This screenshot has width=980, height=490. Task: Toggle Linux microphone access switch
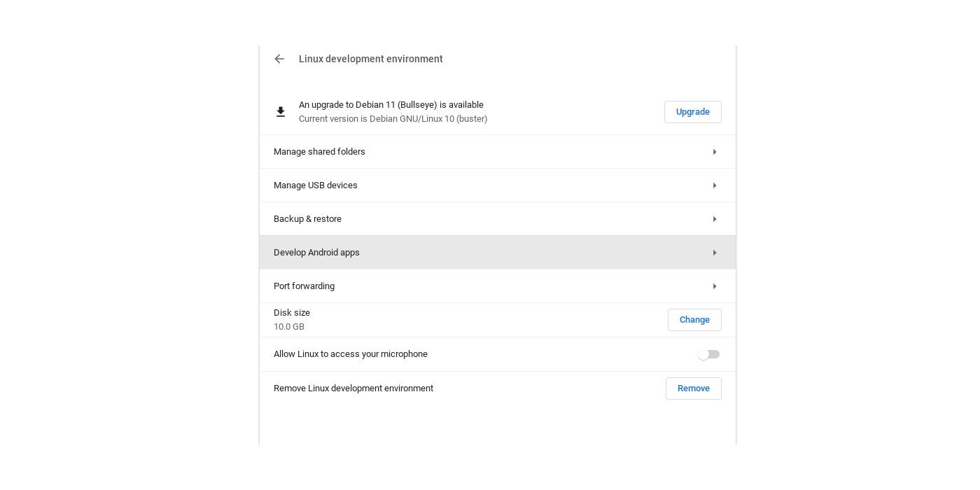pyautogui.click(x=708, y=354)
